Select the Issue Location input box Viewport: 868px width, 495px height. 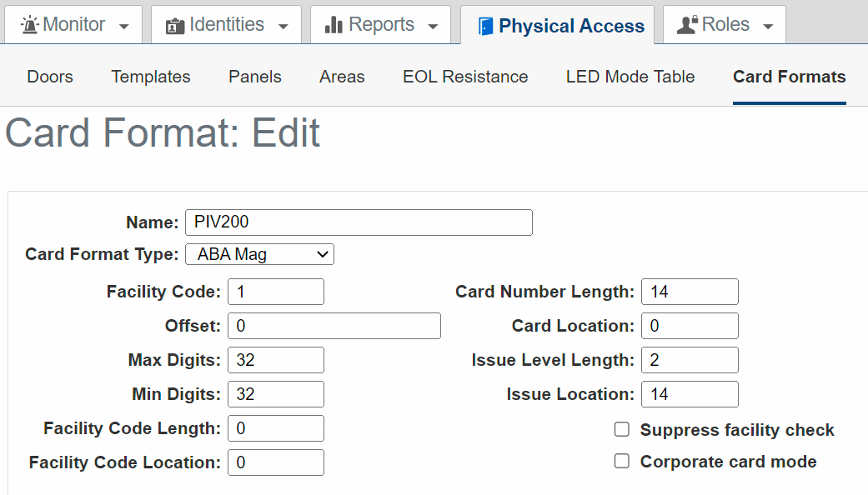690,394
